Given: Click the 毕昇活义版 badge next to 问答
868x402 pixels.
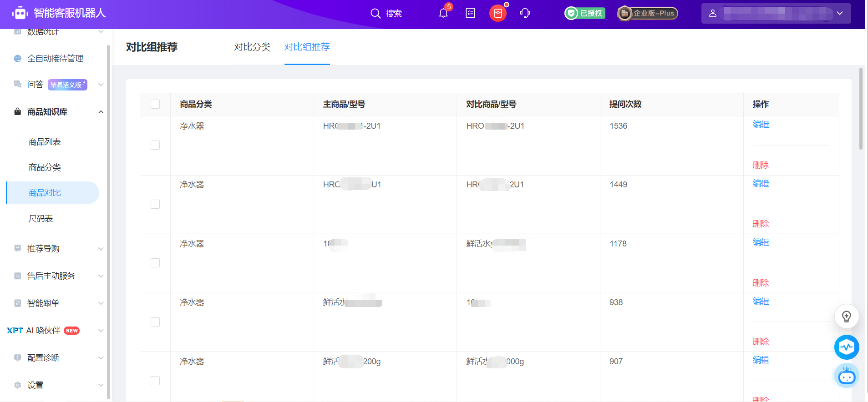Looking at the screenshot, I should 67,85.
